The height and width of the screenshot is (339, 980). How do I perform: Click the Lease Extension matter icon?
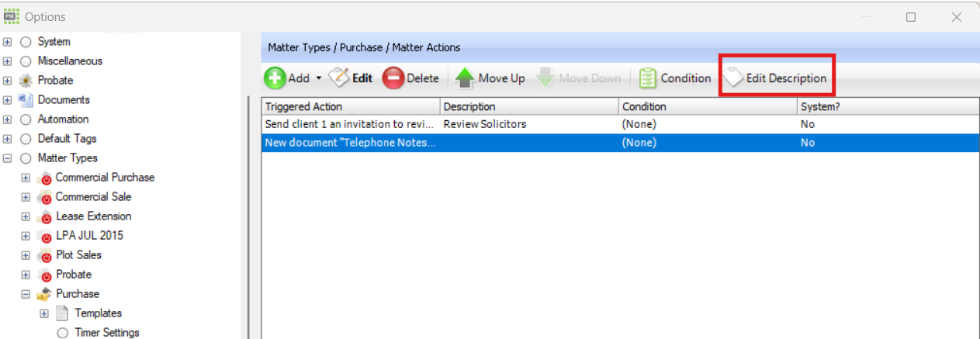[44, 216]
